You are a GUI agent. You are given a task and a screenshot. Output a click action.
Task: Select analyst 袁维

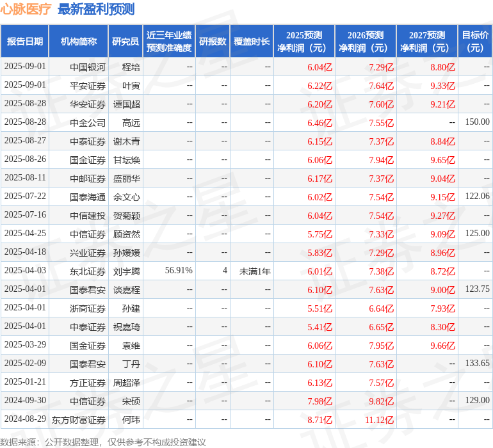(131, 345)
